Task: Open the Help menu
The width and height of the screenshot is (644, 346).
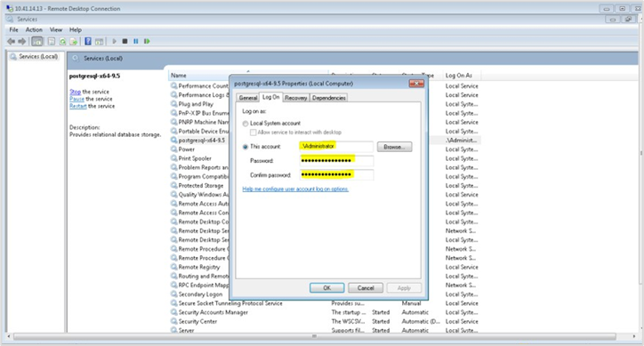Action: (75, 30)
